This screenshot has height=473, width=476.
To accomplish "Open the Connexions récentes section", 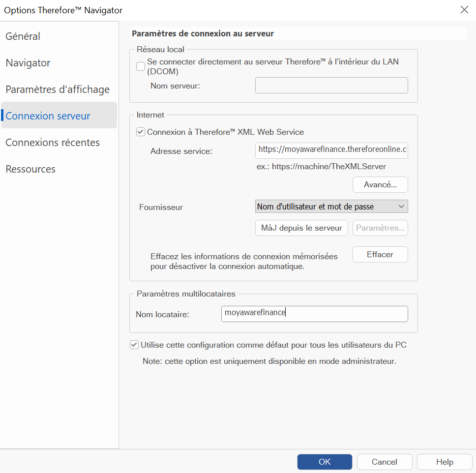I will point(52,142).
